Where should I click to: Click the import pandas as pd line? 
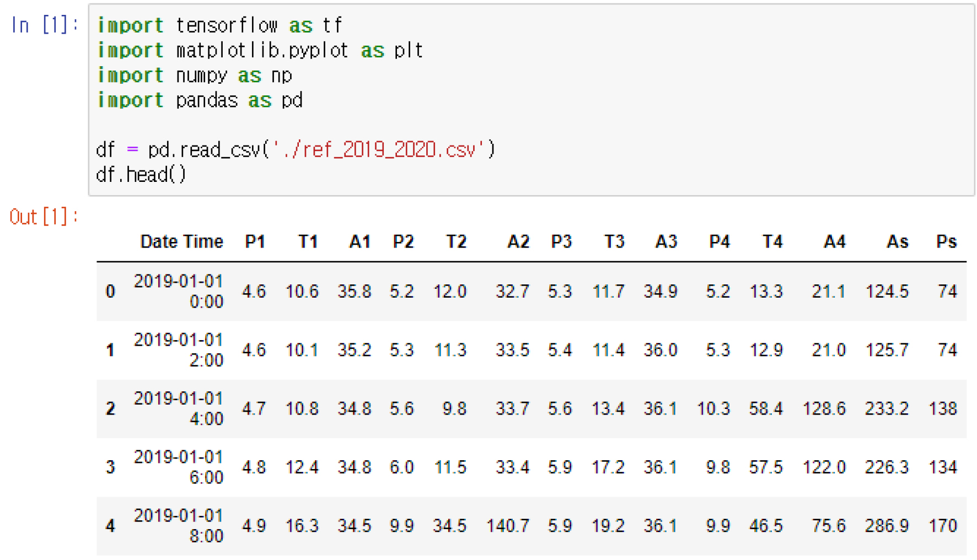[200, 100]
